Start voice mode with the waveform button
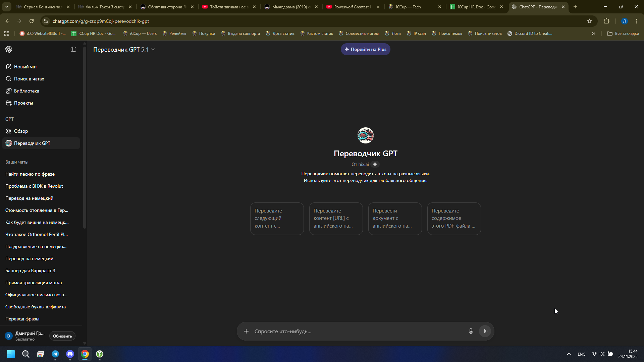The width and height of the screenshot is (644, 362). (x=485, y=331)
